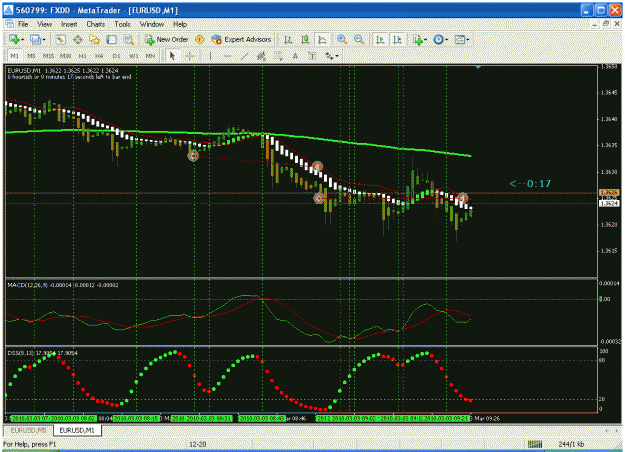Click the Profiles icon
Image resolution: width=625 pixels, height=452 pixels.
pyautogui.click(x=36, y=39)
